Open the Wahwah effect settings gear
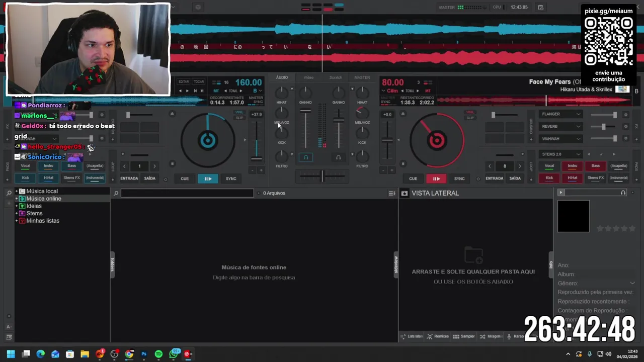 click(625, 139)
